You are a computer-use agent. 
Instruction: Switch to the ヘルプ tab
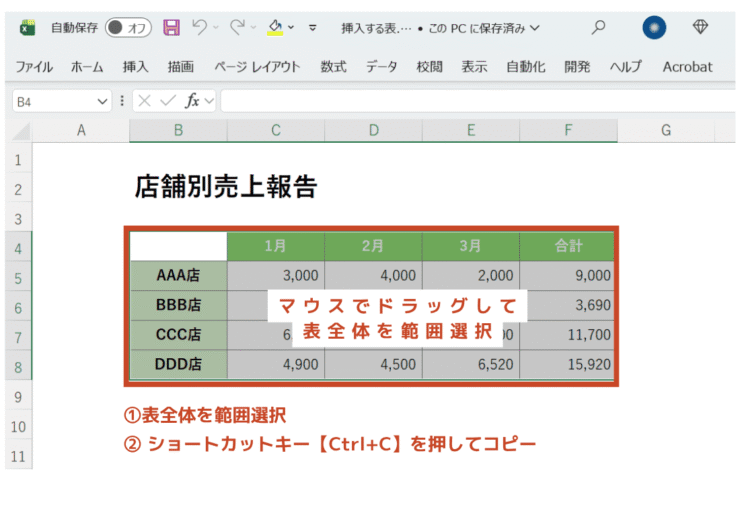point(626,67)
